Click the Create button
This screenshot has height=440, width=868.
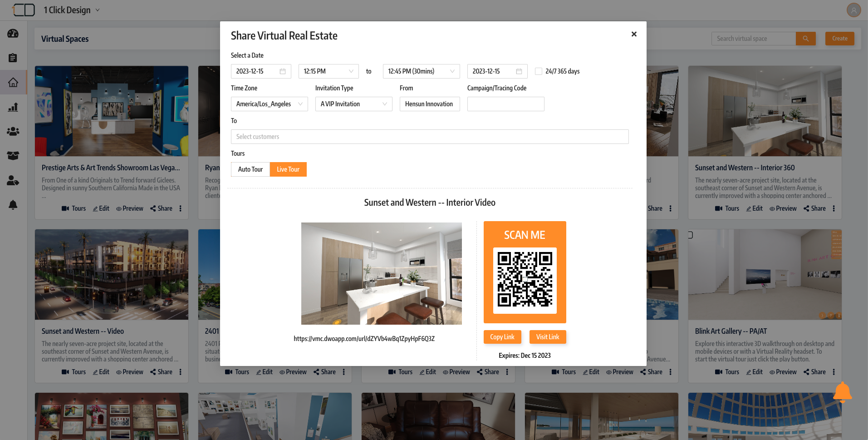(x=840, y=39)
